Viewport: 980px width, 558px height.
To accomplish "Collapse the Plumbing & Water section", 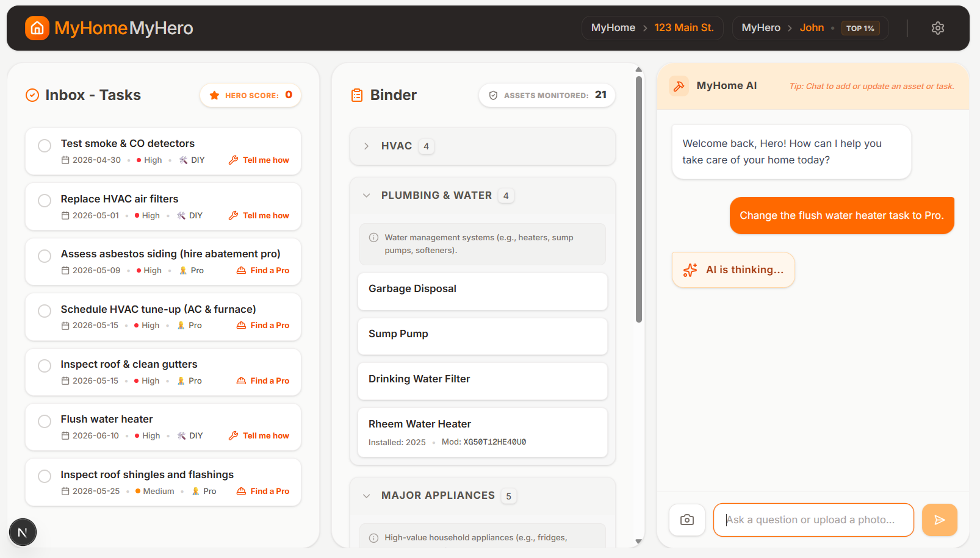I will pos(367,196).
